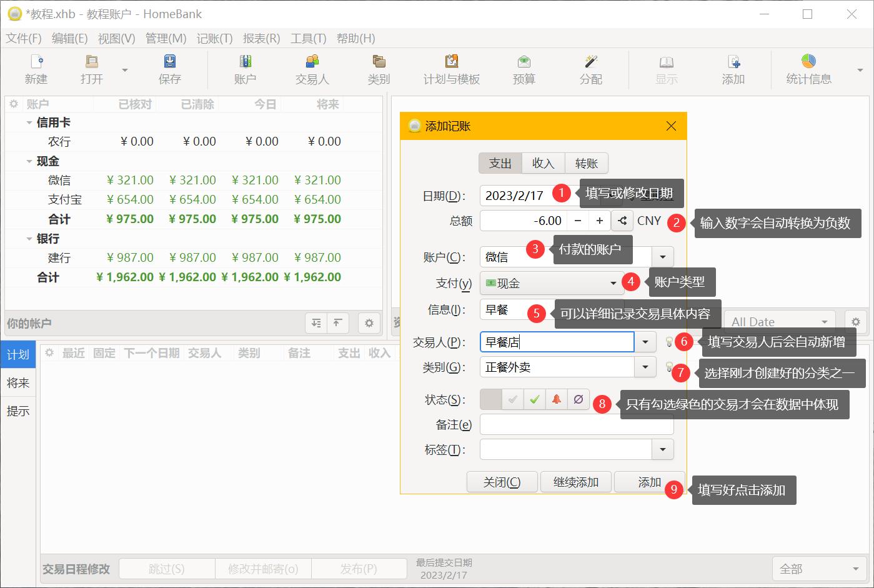This screenshot has height=588, width=874.
Task: Click the plus button to increase 总额
Action: coord(599,221)
